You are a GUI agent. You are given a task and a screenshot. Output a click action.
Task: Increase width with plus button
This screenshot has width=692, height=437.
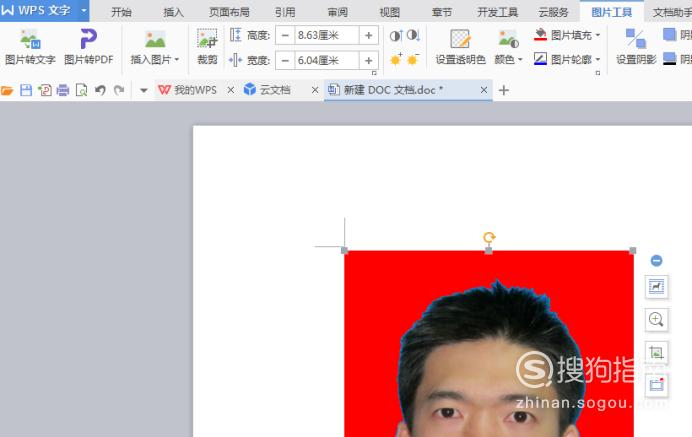[369, 60]
